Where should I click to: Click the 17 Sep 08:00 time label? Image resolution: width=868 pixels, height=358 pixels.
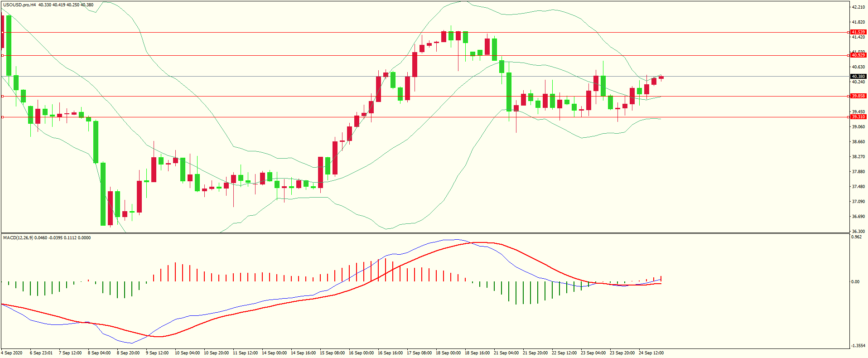coord(419,353)
